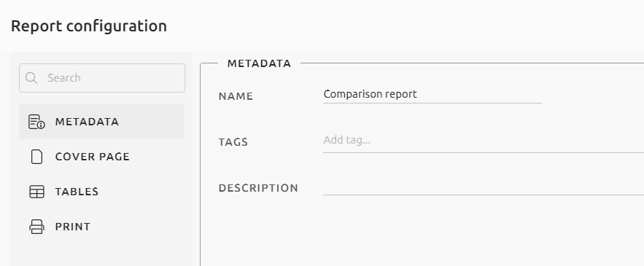Focus the empty Description field
This screenshot has width=644, height=266.
(484, 187)
